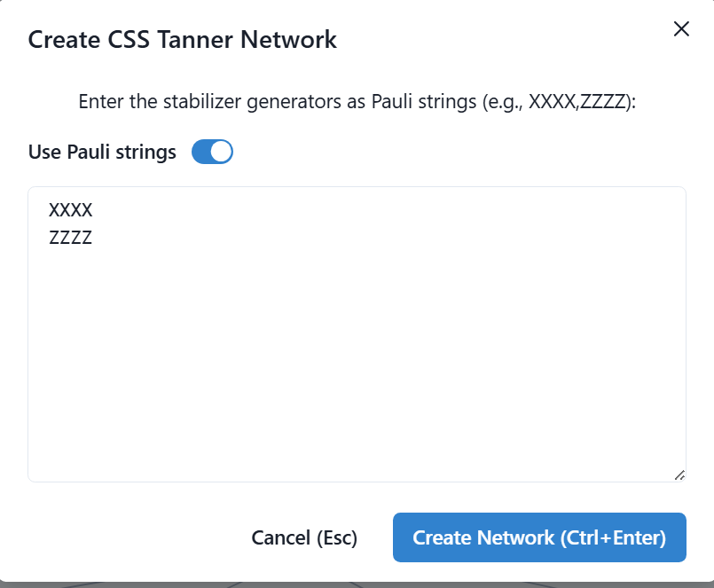This screenshot has height=588, width=714.
Task: Place cursor on the ZZZZ line
Action: [x=71, y=238]
